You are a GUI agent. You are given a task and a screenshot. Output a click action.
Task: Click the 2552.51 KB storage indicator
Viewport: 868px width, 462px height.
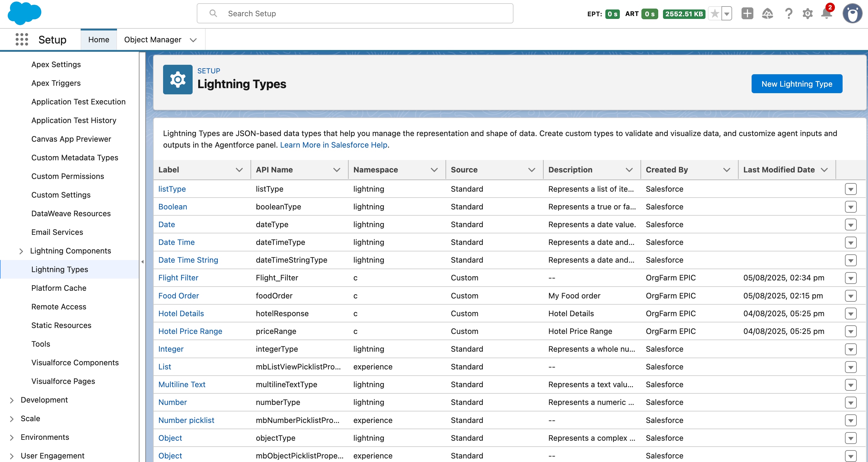(x=684, y=14)
